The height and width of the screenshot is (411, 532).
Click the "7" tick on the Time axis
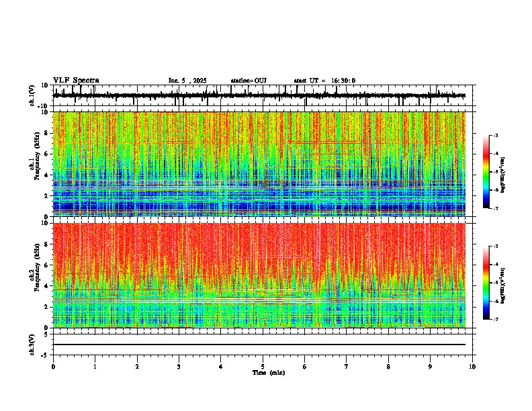[347, 367]
